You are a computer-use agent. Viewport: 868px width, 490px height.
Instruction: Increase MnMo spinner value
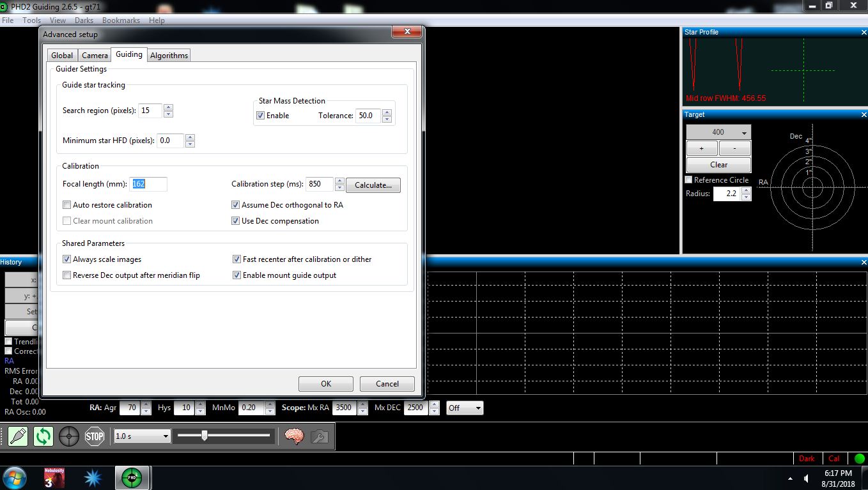tap(270, 404)
